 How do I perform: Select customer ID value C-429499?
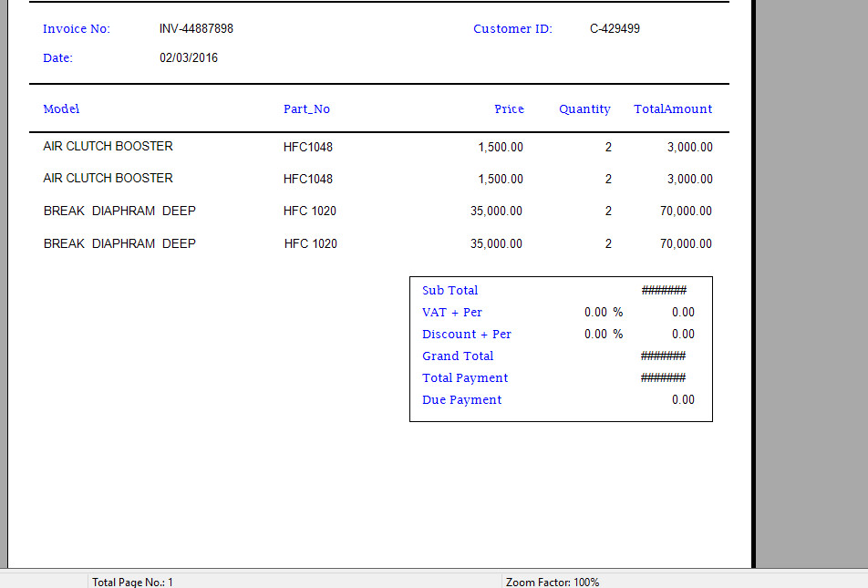(615, 29)
